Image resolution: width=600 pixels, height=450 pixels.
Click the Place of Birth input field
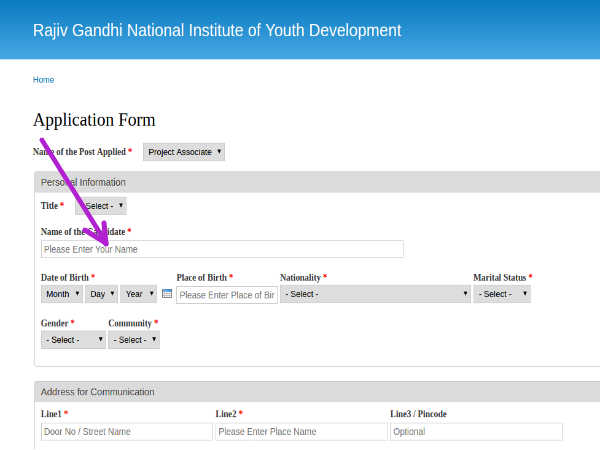pyautogui.click(x=227, y=295)
